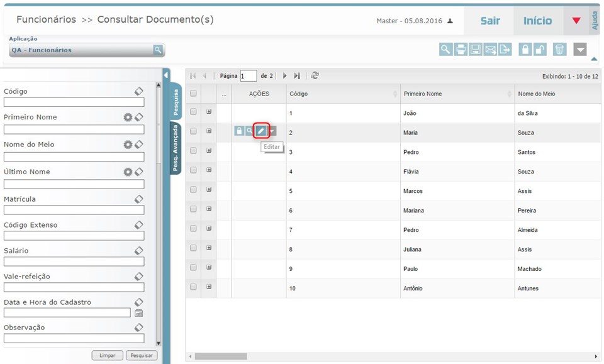The image size is (604, 364).
Task: Open the Início menu item
Action: click(x=537, y=21)
